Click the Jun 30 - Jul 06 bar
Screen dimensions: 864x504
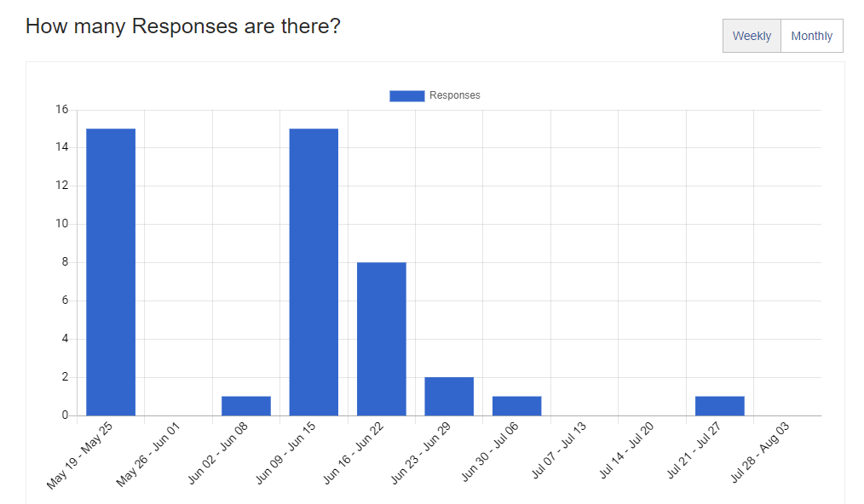pyautogui.click(x=516, y=405)
